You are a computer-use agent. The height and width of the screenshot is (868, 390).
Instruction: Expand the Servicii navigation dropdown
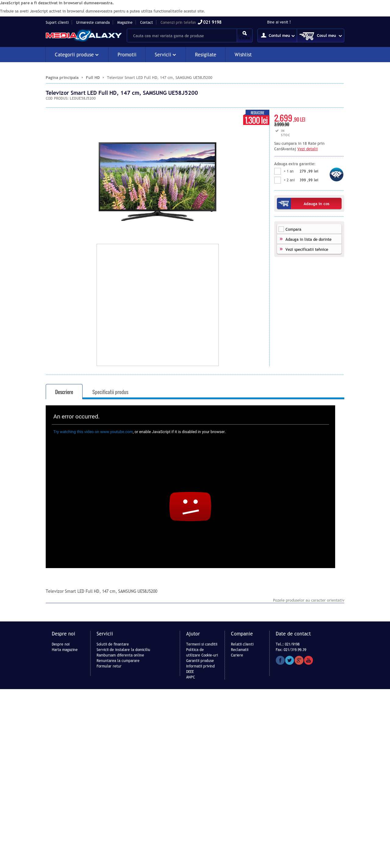[165, 55]
